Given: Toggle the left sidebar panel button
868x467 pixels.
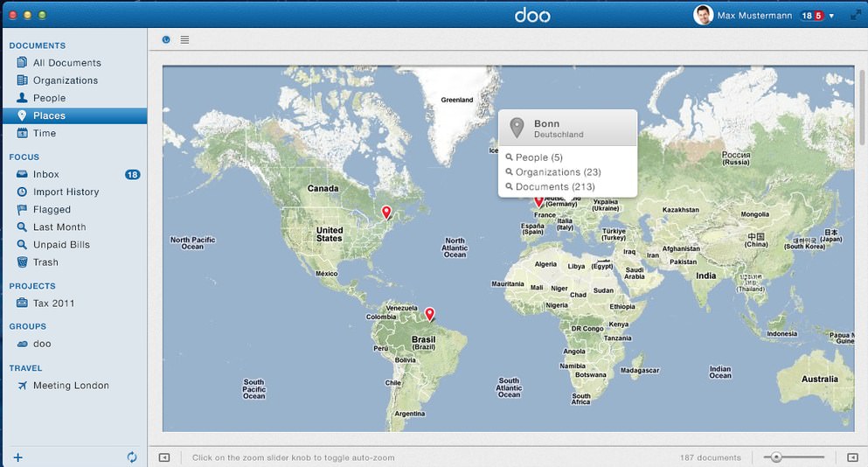Looking at the screenshot, I should click(x=164, y=457).
